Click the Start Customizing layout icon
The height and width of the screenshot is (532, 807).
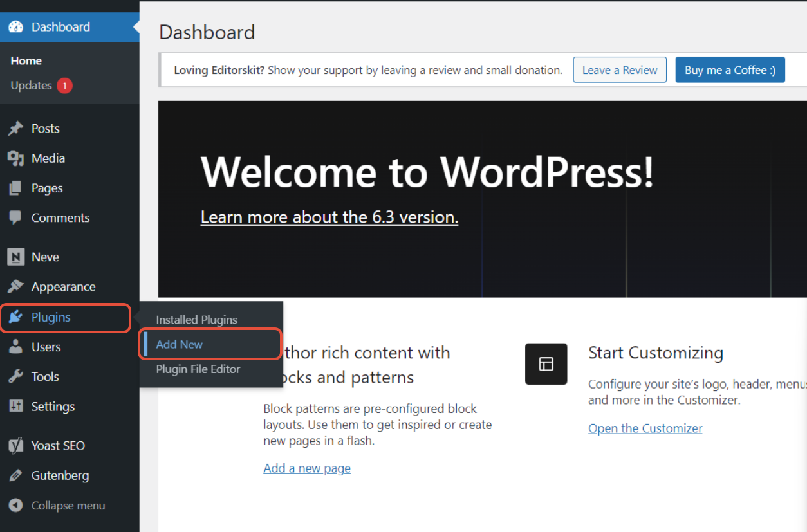(x=546, y=364)
